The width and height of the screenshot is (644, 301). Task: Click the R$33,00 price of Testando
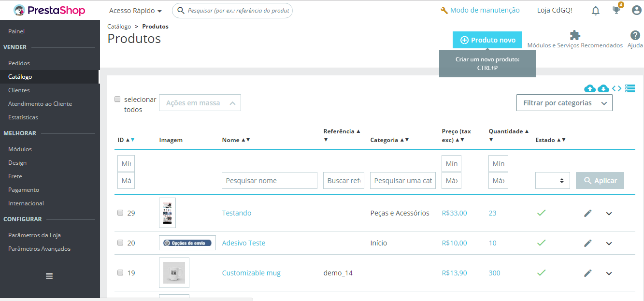tap(454, 213)
